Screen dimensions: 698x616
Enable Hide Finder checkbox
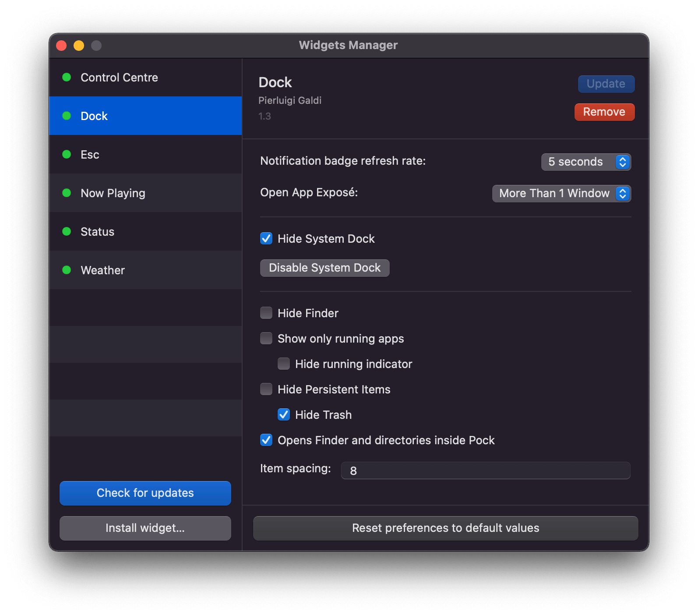coord(266,313)
